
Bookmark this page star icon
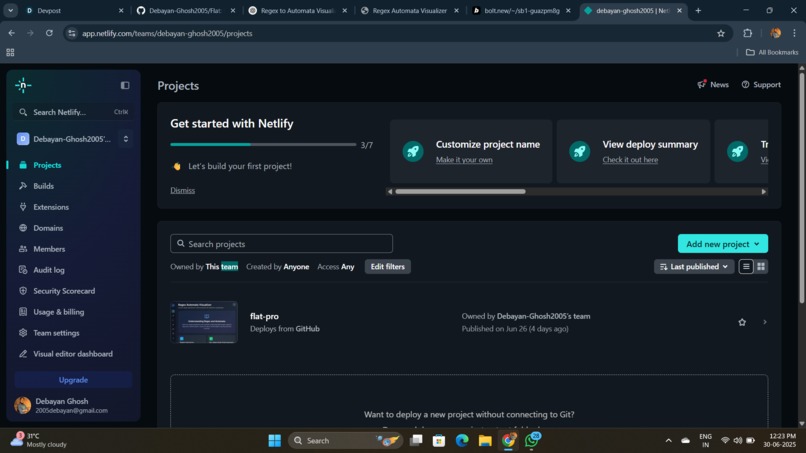pos(721,33)
